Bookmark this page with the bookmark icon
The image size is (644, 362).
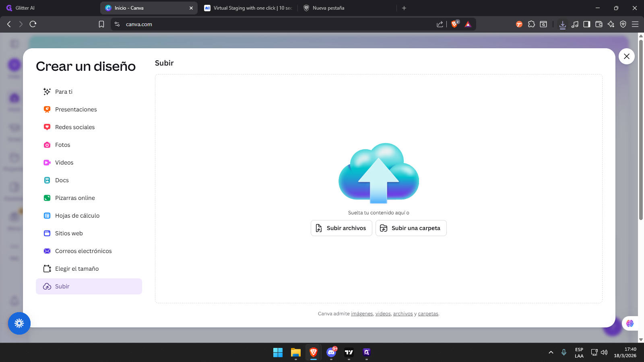pyautogui.click(x=101, y=24)
